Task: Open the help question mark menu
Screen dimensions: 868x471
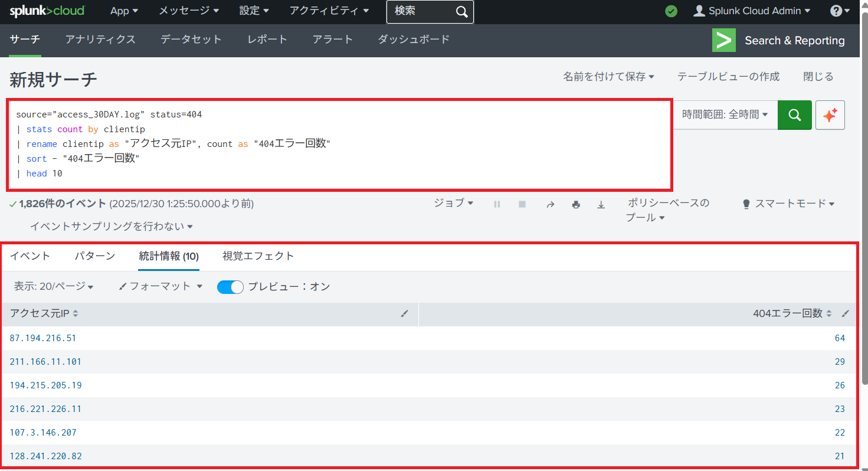Action: coord(839,11)
